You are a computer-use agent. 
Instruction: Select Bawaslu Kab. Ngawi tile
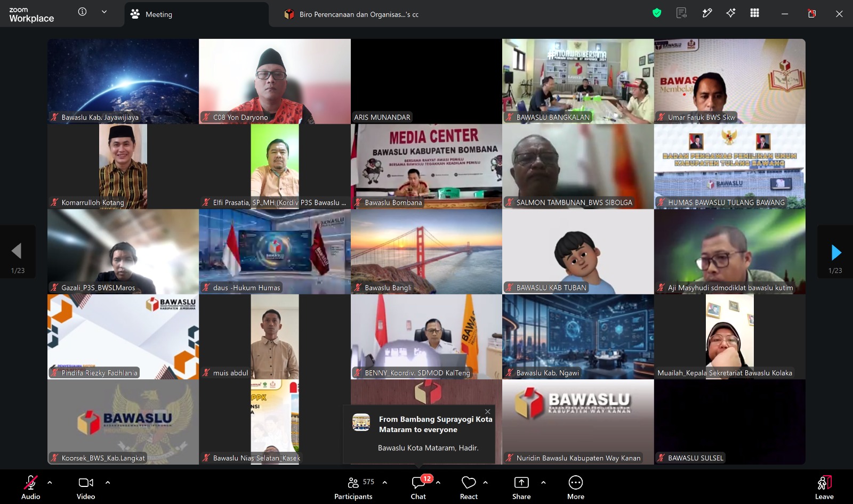point(578,337)
